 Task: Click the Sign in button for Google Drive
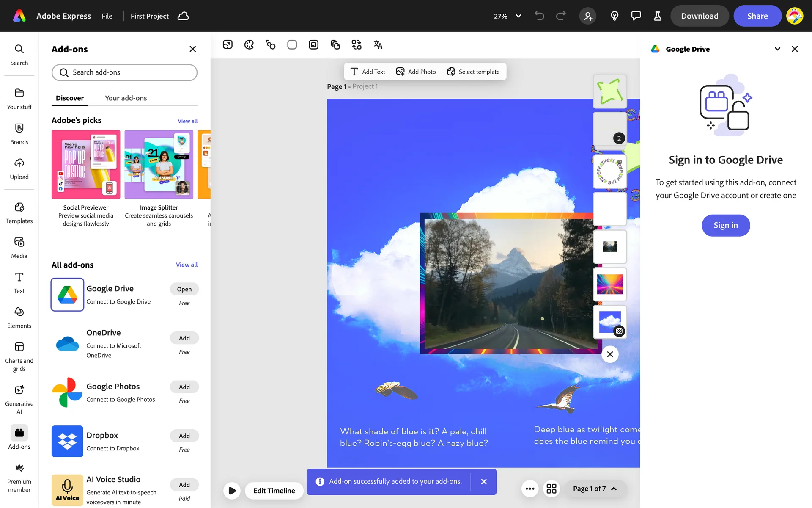725,225
